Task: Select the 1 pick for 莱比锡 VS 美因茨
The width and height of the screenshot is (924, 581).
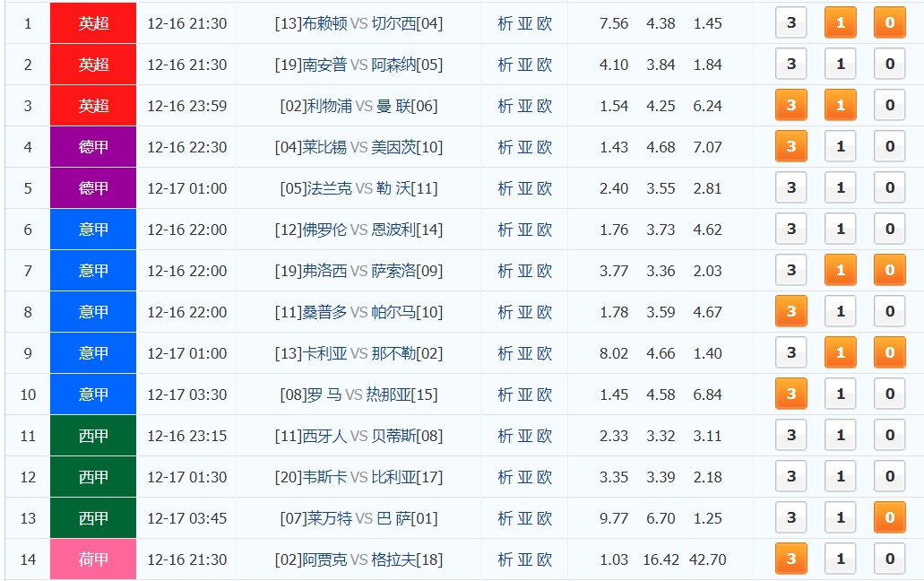Action: click(841, 146)
